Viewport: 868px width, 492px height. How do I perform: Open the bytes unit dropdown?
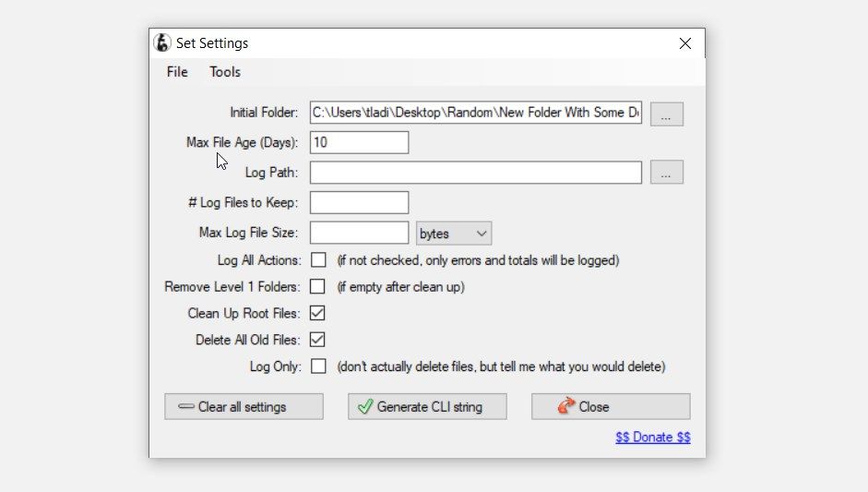454,234
